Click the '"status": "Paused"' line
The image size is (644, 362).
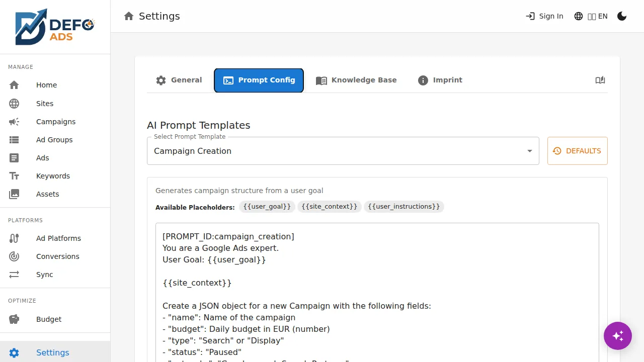point(202,352)
